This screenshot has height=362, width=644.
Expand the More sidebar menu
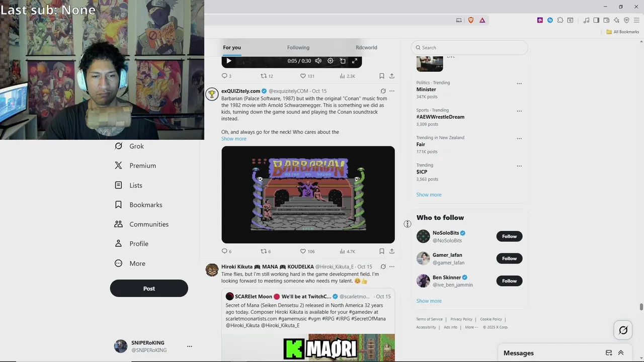click(x=130, y=263)
